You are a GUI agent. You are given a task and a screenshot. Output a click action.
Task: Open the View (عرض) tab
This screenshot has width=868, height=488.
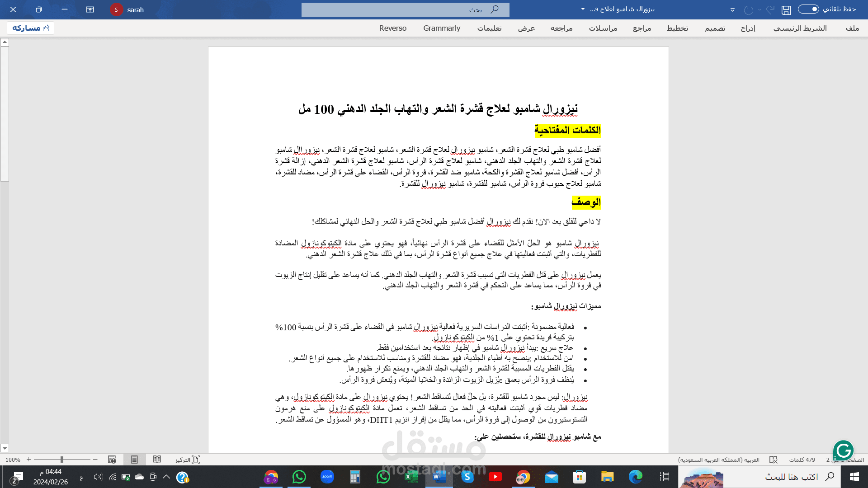(x=526, y=28)
